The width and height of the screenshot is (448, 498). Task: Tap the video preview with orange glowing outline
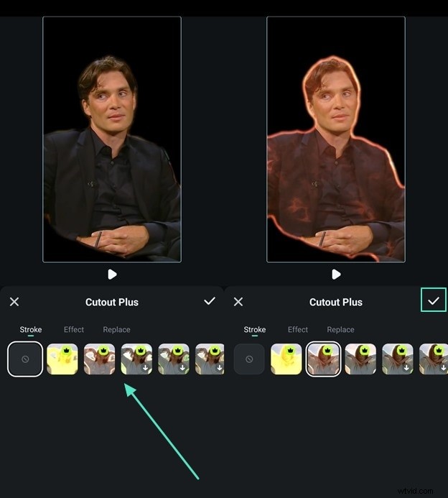point(336,139)
